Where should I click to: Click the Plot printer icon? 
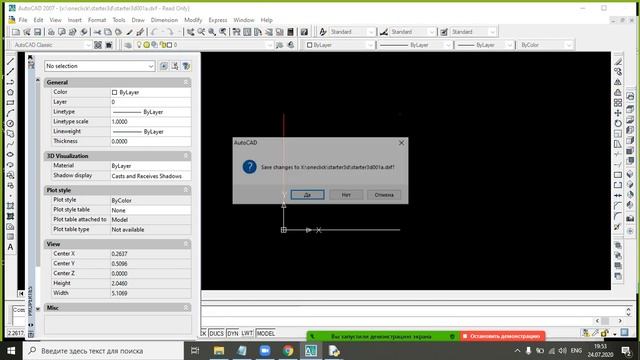(51, 32)
